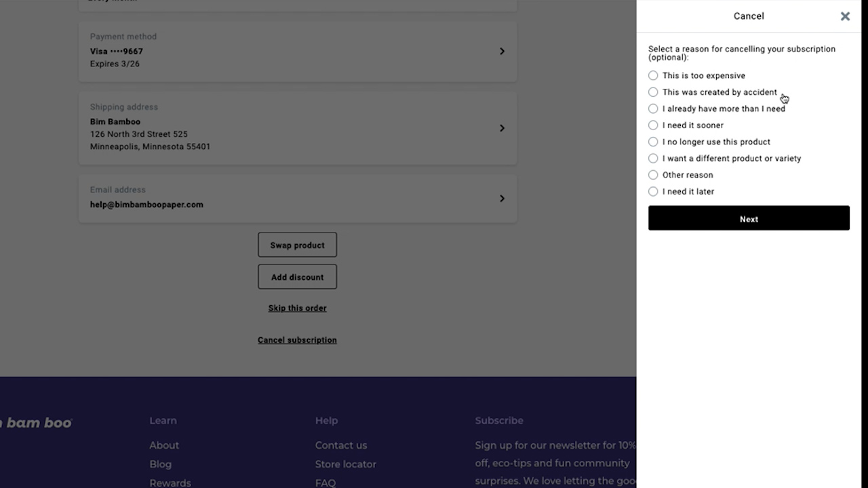
Task: Click the 'Select a reason for cancelling' prompt
Action: (742, 53)
